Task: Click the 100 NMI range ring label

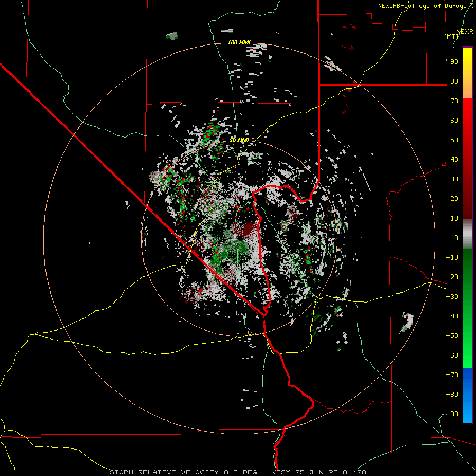Action: [x=239, y=42]
